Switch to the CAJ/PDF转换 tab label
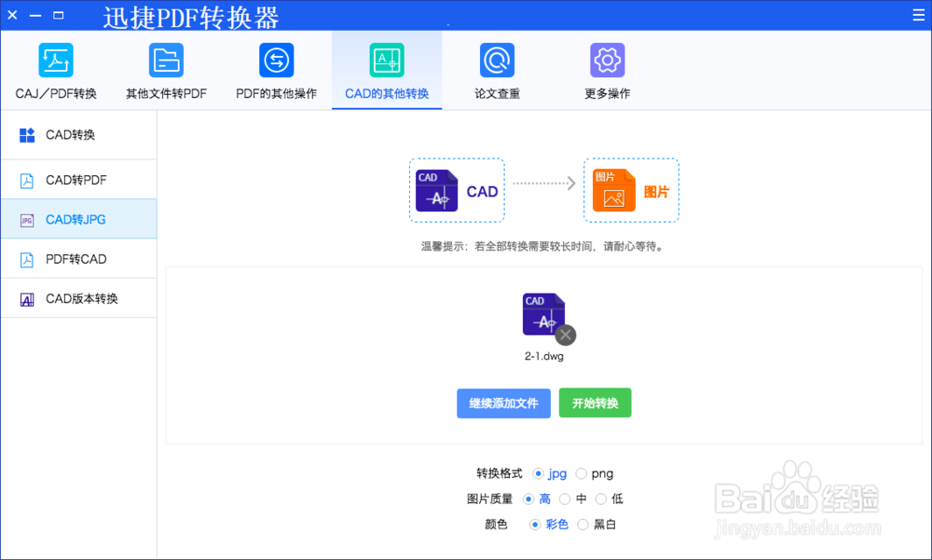 click(56, 94)
